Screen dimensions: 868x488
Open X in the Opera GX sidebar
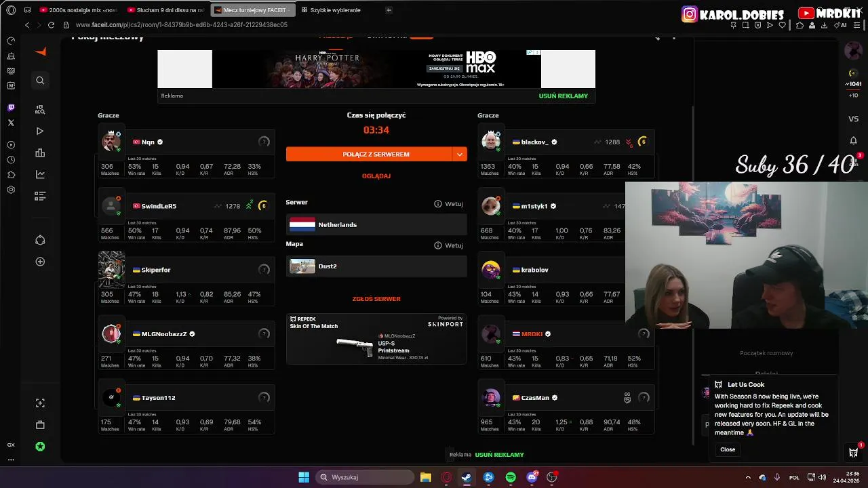tap(11, 123)
